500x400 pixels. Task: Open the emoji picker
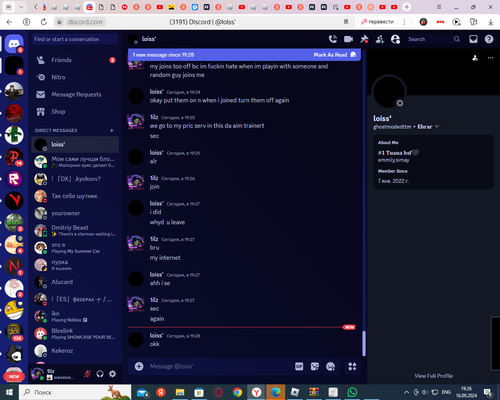(330, 366)
